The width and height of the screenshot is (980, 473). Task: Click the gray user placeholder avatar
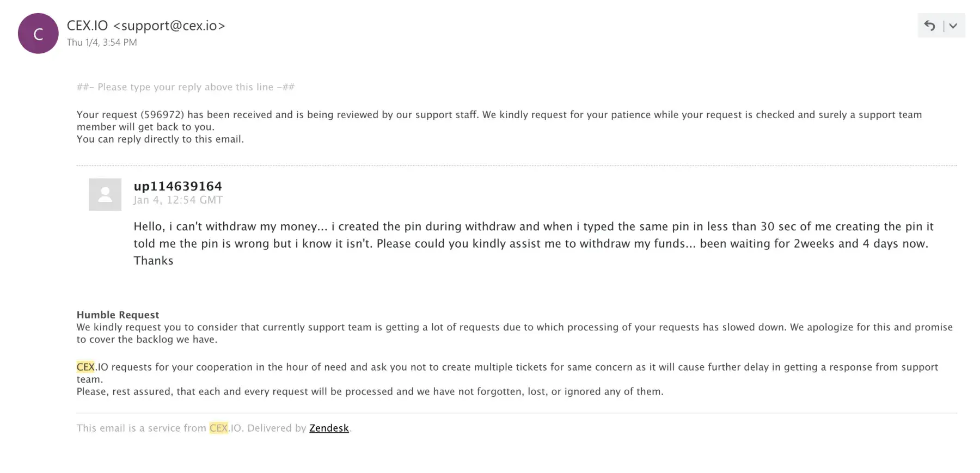[x=105, y=194]
